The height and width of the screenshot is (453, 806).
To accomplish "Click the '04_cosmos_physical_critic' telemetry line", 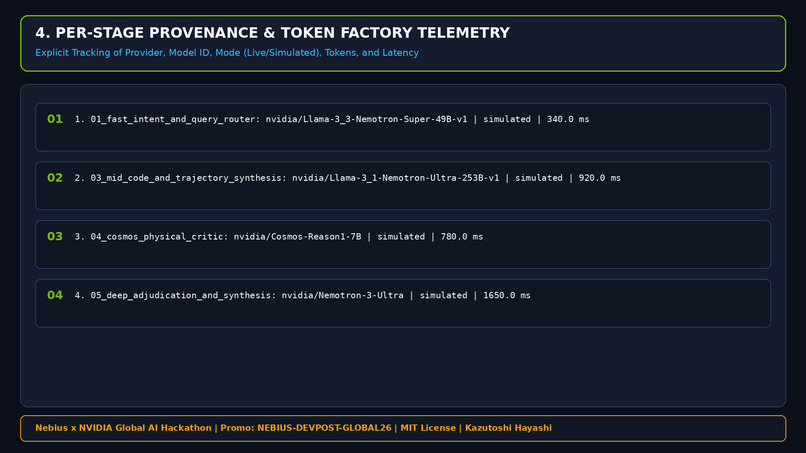I will tap(279, 237).
